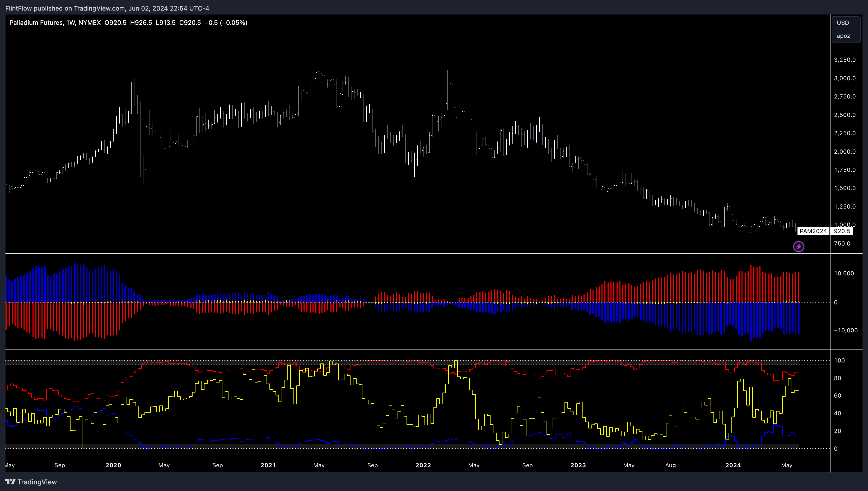Click the 2021 label on time axis
This screenshot has height=491, width=868.
(x=268, y=465)
